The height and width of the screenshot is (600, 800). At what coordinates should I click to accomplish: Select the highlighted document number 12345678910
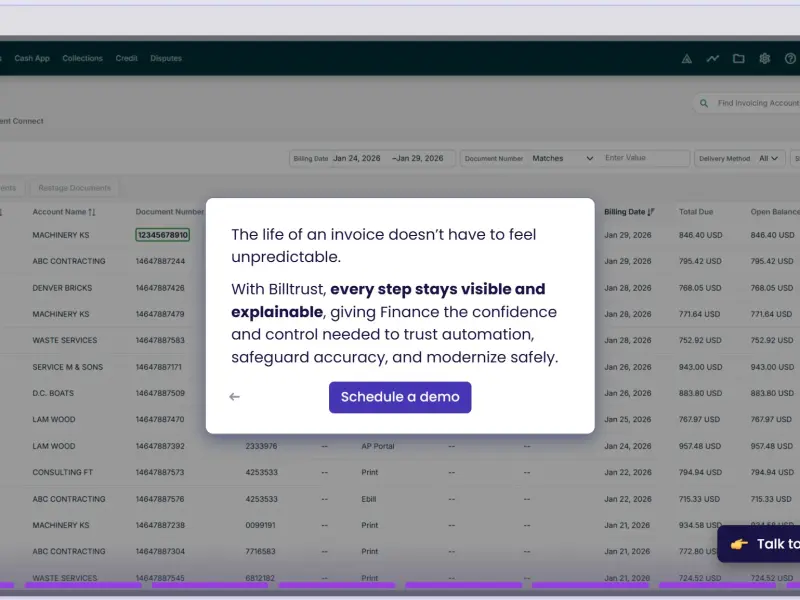pos(163,235)
